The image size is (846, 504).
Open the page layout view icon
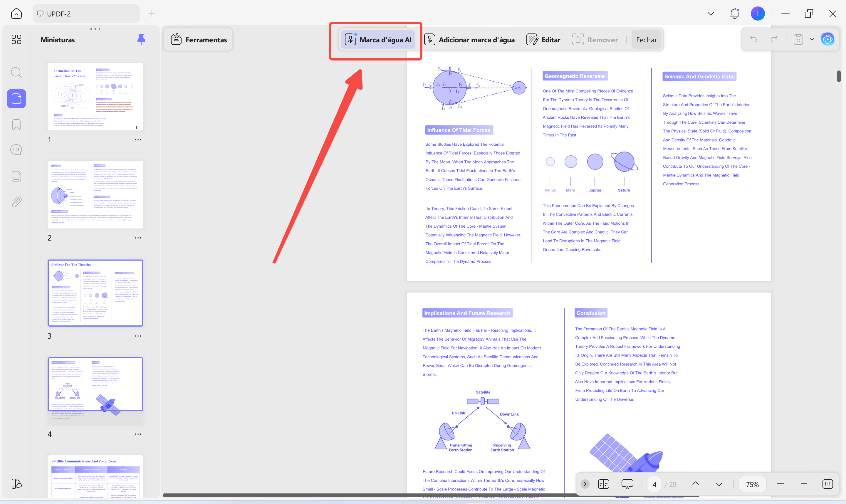click(603, 484)
